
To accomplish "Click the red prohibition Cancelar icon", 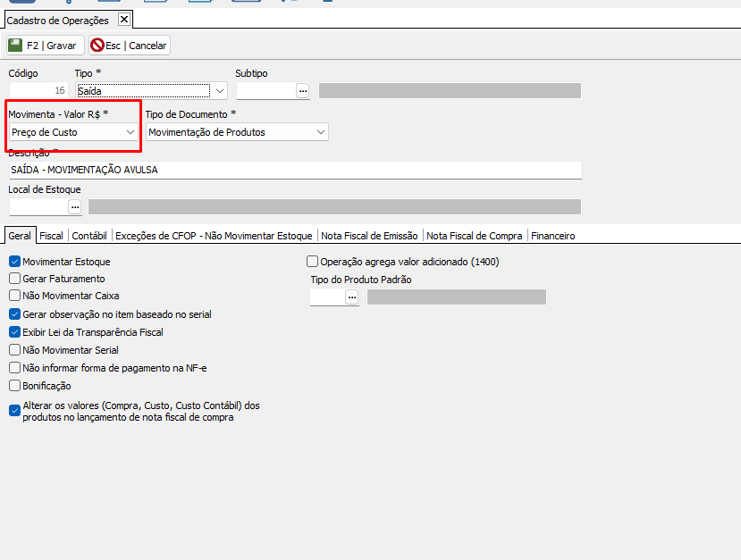I will pos(97,45).
